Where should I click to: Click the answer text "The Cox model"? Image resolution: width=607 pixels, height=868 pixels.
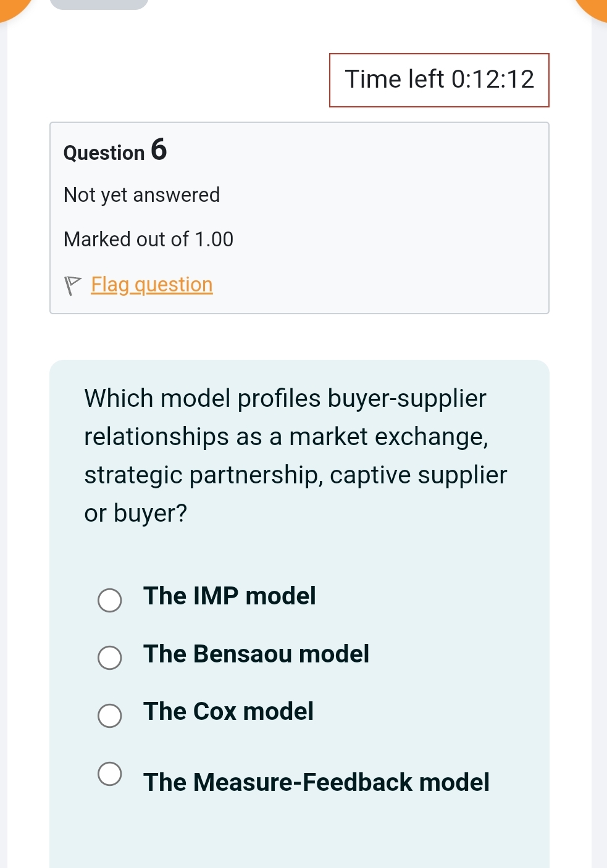(x=228, y=712)
